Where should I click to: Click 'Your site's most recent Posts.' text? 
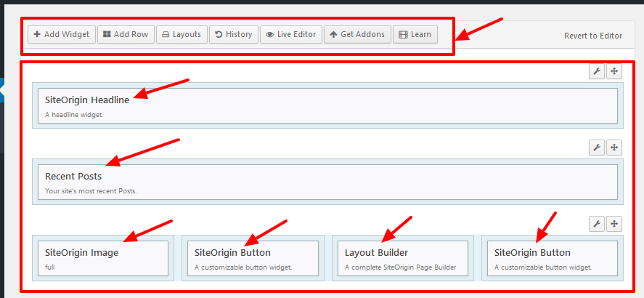[91, 191]
